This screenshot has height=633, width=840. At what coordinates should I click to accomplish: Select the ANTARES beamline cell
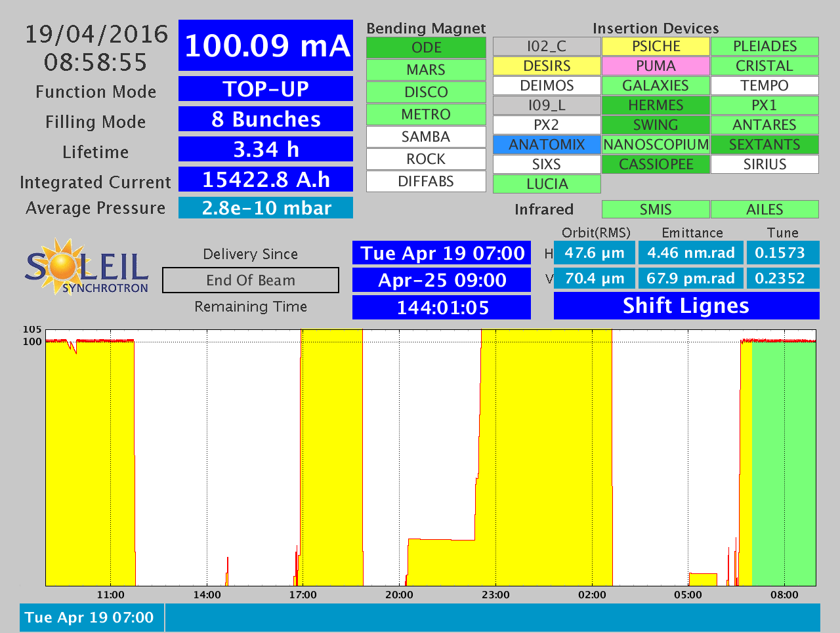pos(765,125)
